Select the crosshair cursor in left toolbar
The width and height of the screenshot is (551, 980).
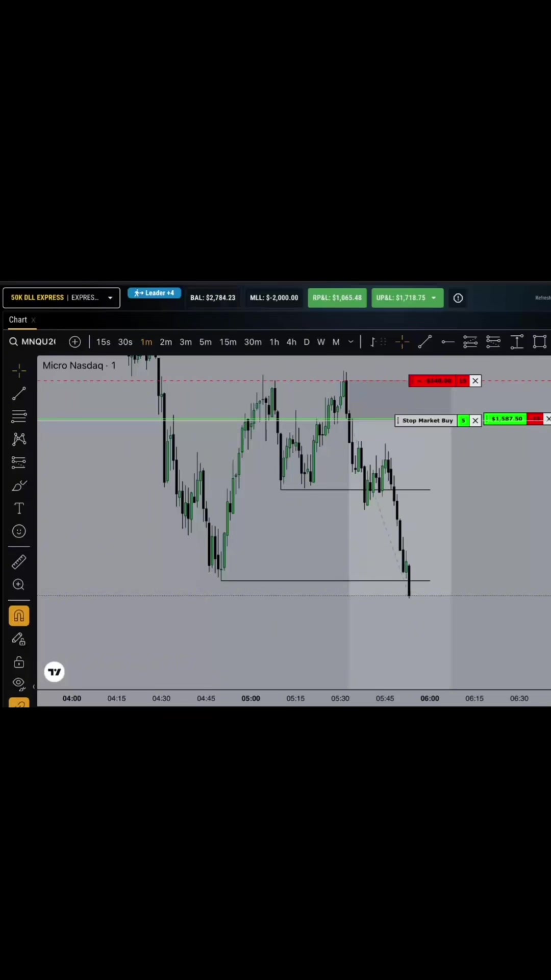[x=19, y=371]
